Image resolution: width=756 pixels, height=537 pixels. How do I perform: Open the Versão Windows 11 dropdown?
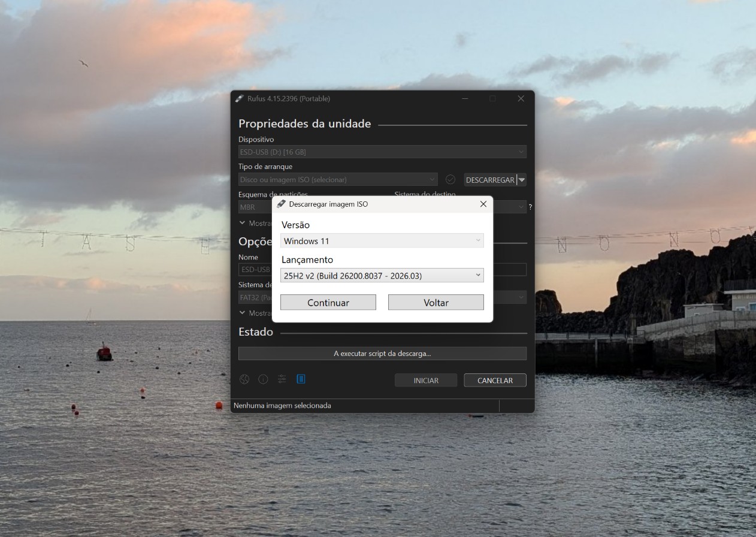coord(382,241)
